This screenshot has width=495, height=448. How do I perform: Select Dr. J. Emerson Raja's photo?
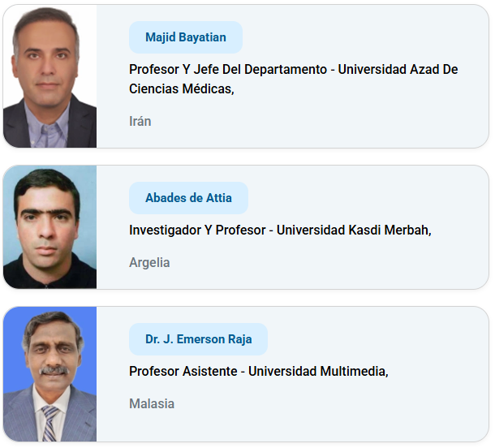(49, 374)
